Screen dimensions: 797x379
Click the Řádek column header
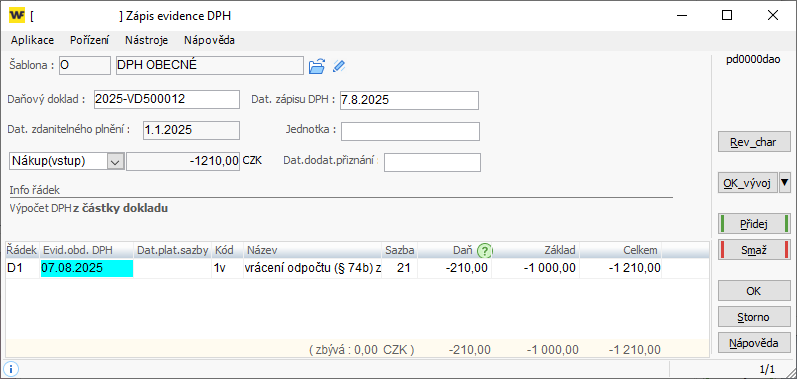click(x=22, y=250)
